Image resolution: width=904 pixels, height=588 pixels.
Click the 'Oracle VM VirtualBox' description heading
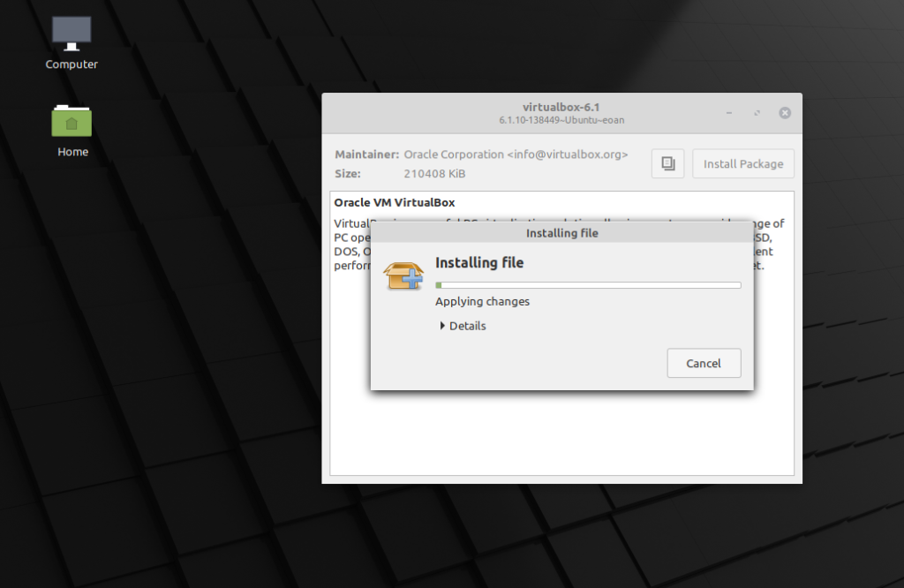[395, 202]
